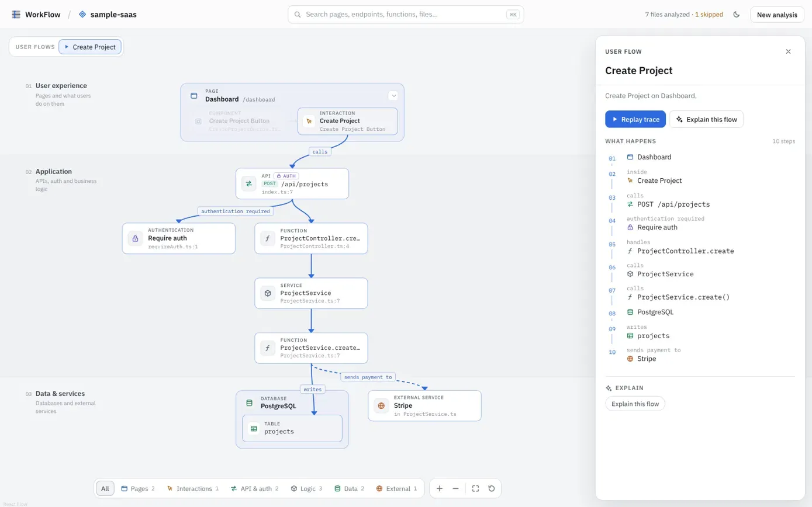Click the New analysis button
Screen dimensions: 812x507
pos(777,15)
